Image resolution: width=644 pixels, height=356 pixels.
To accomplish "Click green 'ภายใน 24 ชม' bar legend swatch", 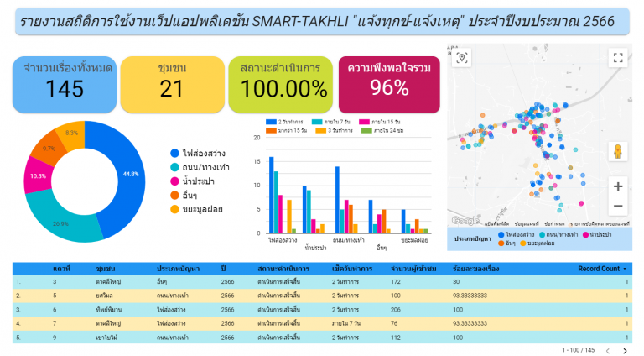I will [366, 130].
